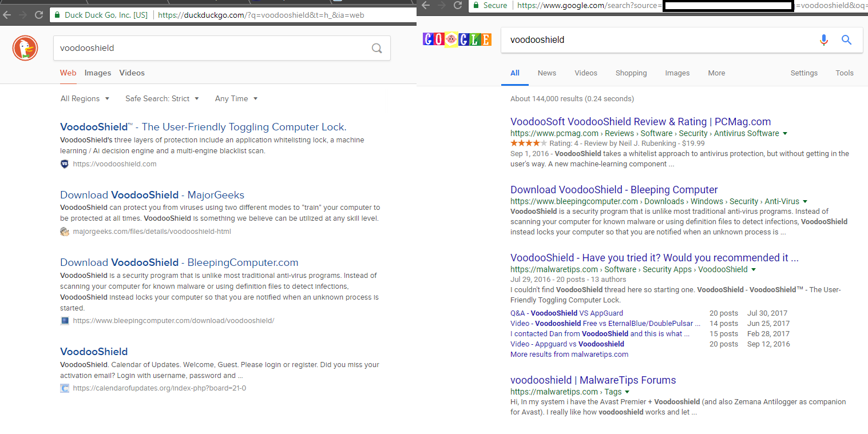Focus the DuckDuckGo address bar URL

point(261,15)
